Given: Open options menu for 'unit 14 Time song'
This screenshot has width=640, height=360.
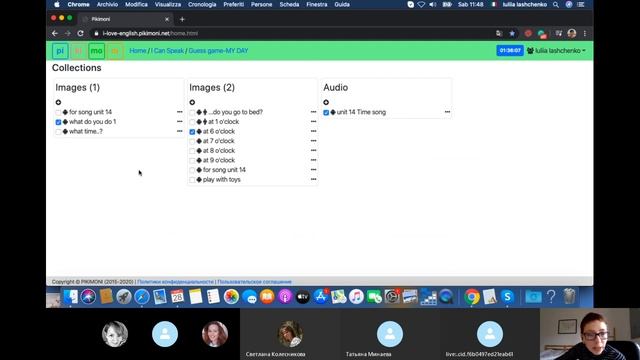Looking at the screenshot, I should tap(447, 112).
